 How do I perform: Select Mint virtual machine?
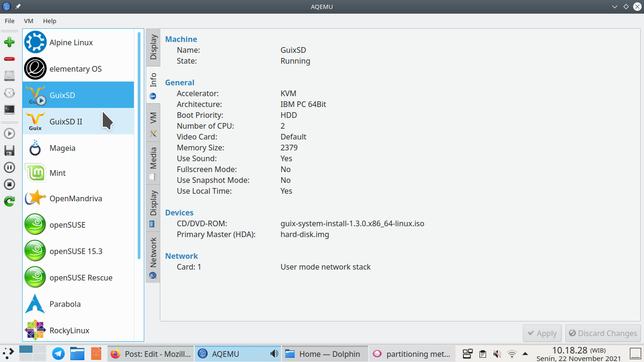click(x=78, y=173)
